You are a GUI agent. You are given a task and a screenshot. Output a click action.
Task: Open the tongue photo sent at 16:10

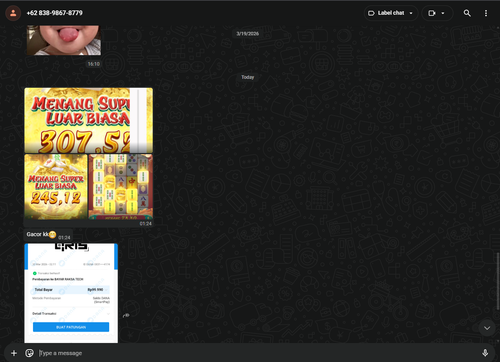tap(64, 40)
